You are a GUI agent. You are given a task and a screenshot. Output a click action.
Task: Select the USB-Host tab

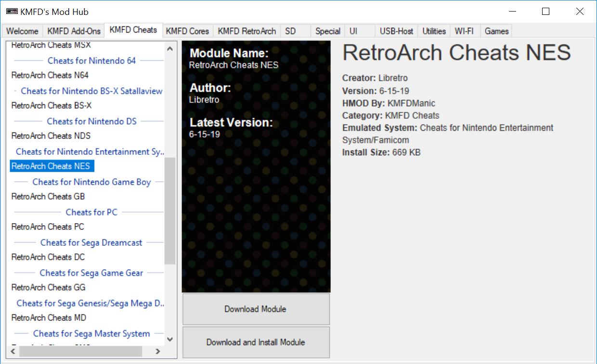(x=396, y=31)
